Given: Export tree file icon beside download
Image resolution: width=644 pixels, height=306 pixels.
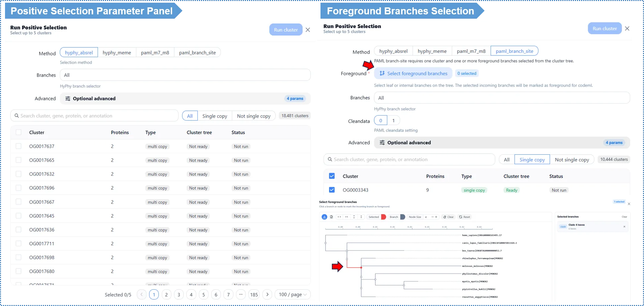Looking at the screenshot, I should click(x=332, y=217).
